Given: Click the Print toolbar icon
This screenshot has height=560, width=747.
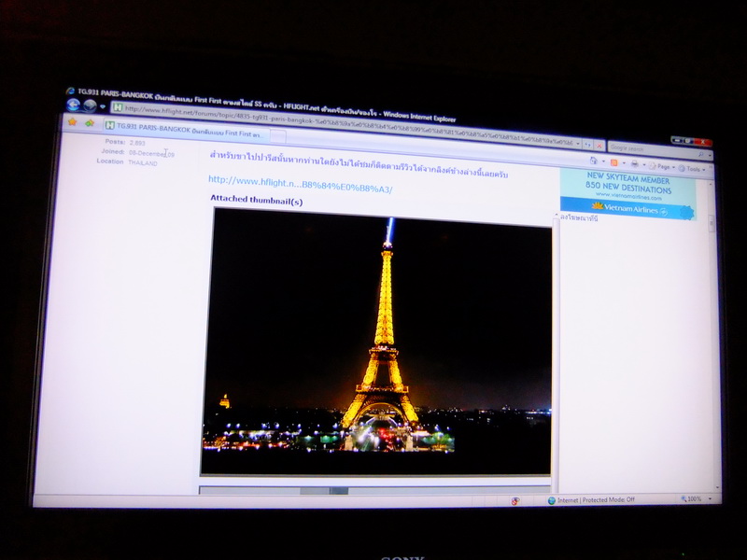Looking at the screenshot, I should pos(635,163).
